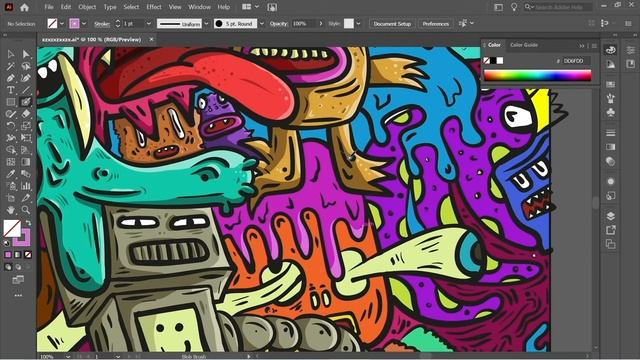The height and width of the screenshot is (360, 640).
Task: Open stroke color dropdown in control bar
Action: coord(84,24)
